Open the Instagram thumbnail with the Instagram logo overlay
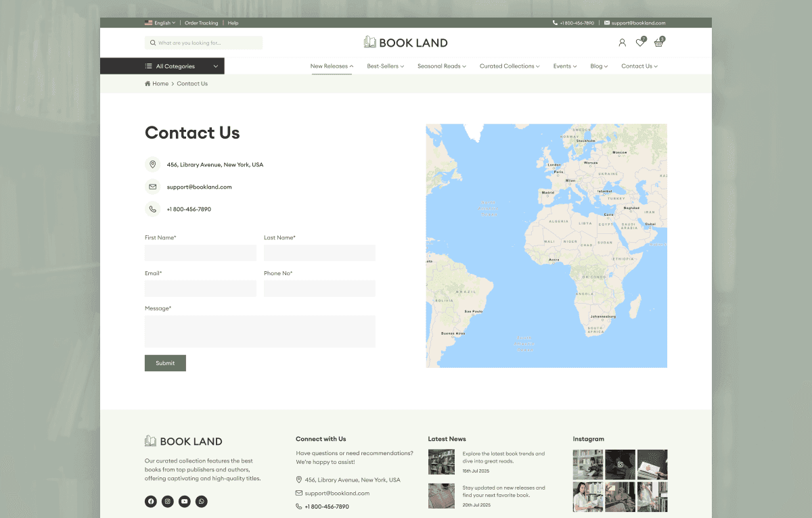This screenshot has width=812, height=518. [x=620, y=465]
